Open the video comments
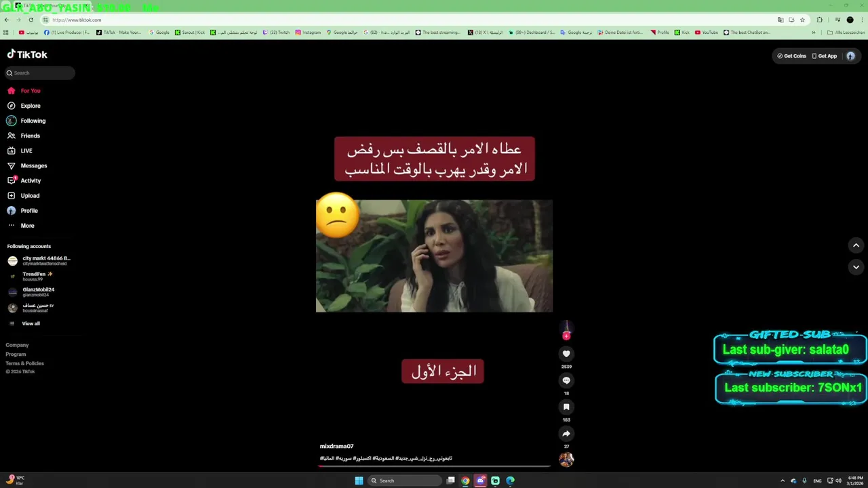 tap(566, 380)
